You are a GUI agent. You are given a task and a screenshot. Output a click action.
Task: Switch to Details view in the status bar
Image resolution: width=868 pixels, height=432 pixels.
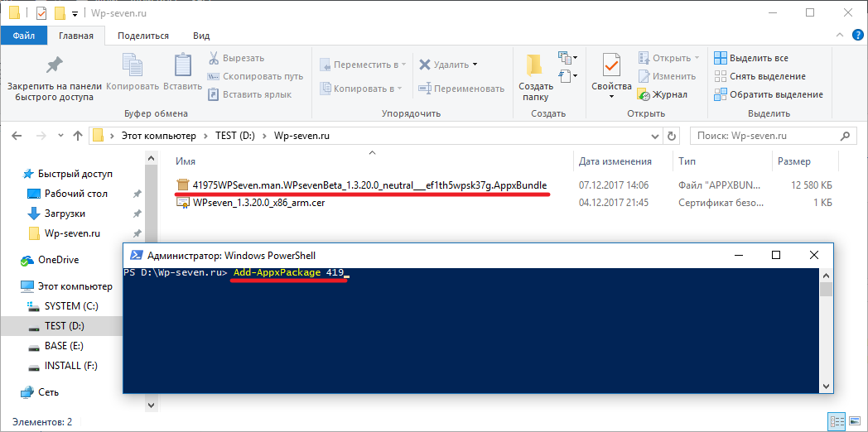pos(837,421)
